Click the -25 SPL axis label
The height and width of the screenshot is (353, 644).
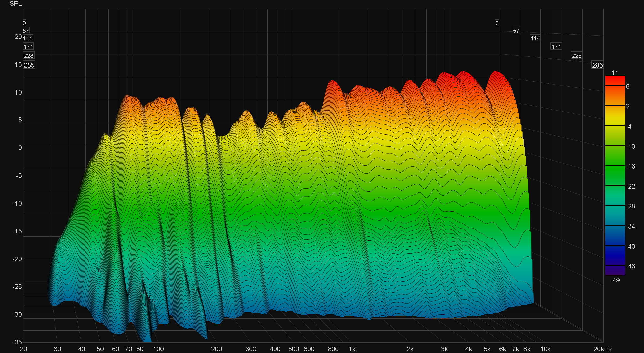(17, 287)
